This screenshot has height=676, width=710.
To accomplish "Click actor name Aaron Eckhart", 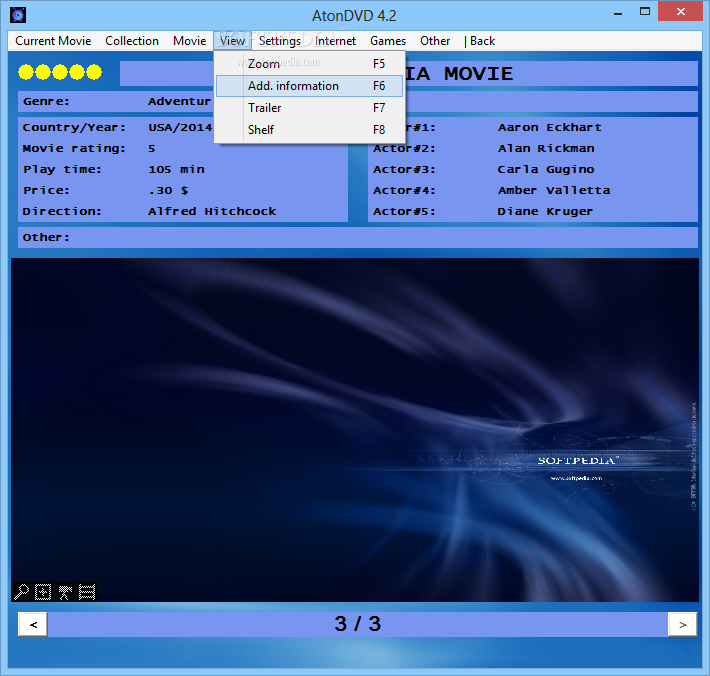I will point(550,127).
